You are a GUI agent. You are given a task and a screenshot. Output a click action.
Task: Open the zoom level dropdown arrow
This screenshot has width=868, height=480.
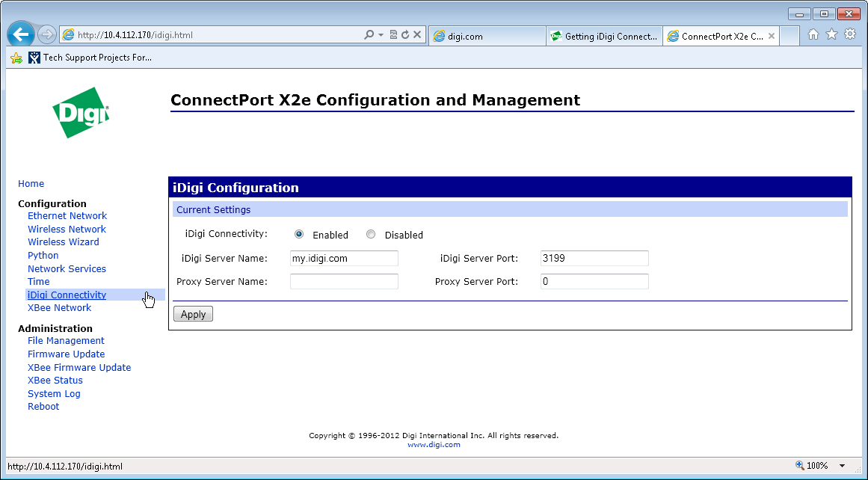pyautogui.click(x=843, y=466)
